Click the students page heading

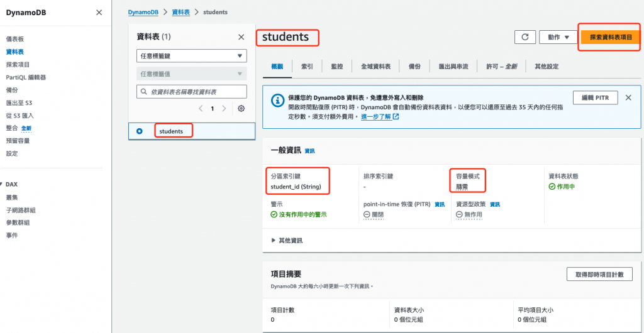(x=286, y=37)
